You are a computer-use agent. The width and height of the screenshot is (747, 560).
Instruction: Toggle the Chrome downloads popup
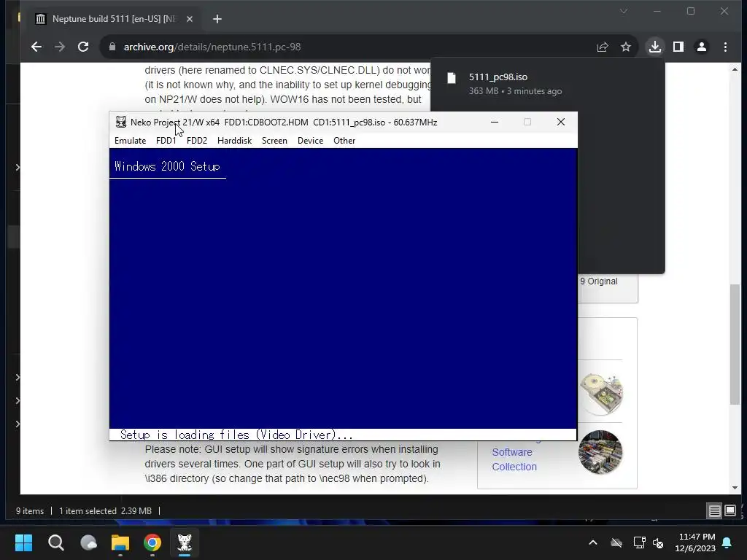click(655, 47)
